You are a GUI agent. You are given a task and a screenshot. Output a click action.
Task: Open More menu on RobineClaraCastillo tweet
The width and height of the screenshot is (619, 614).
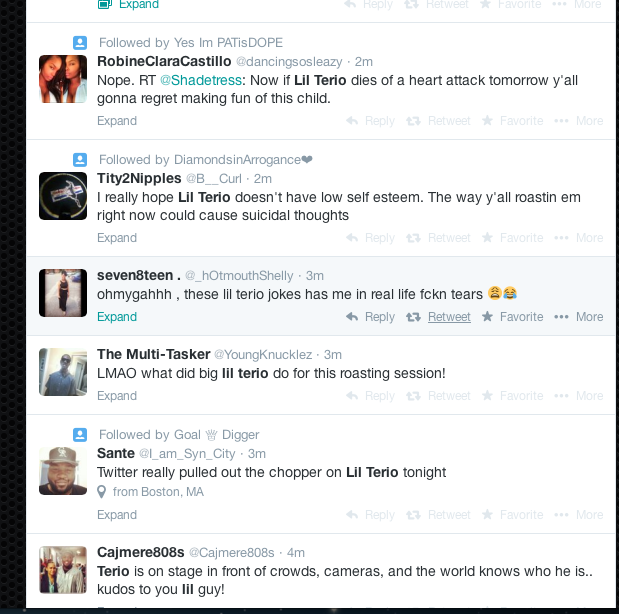pyautogui.click(x=579, y=120)
